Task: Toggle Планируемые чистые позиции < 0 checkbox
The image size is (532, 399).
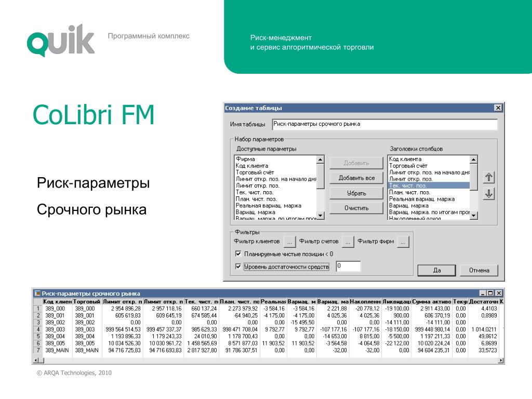Action: pos(238,254)
